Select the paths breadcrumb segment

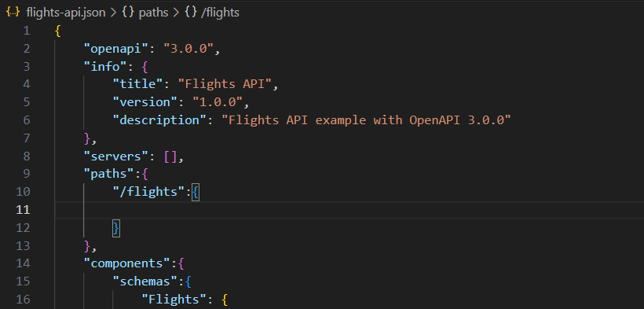click(153, 13)
